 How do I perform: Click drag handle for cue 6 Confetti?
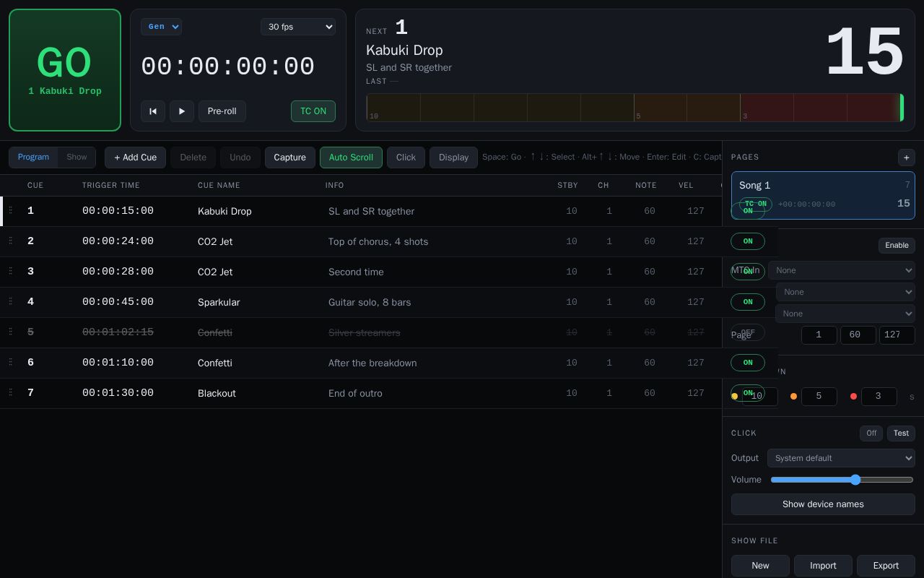10,362
